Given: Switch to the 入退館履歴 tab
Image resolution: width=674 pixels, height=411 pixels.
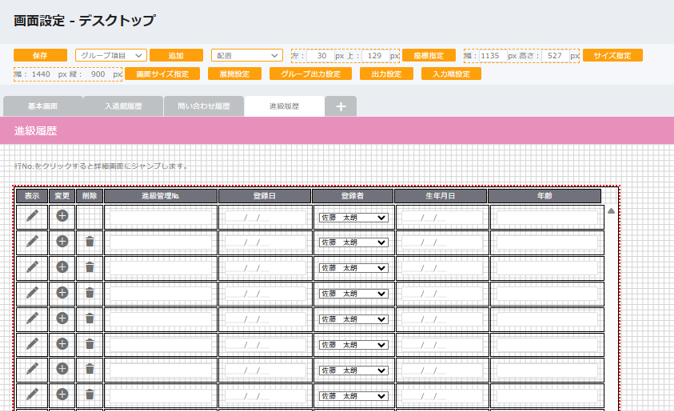Looking at the screenshot, I should pyautogui.click(x=123, y=106).
